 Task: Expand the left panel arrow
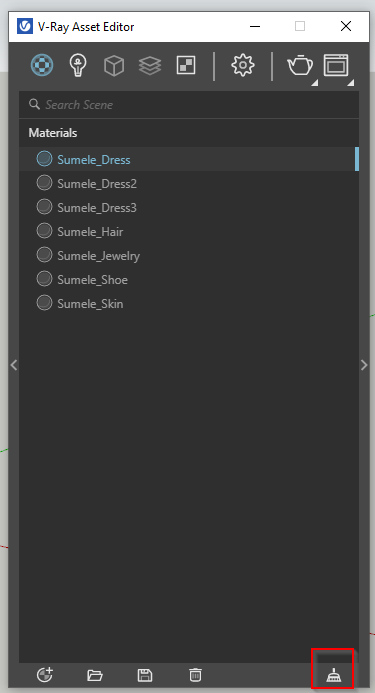[14, 365]
